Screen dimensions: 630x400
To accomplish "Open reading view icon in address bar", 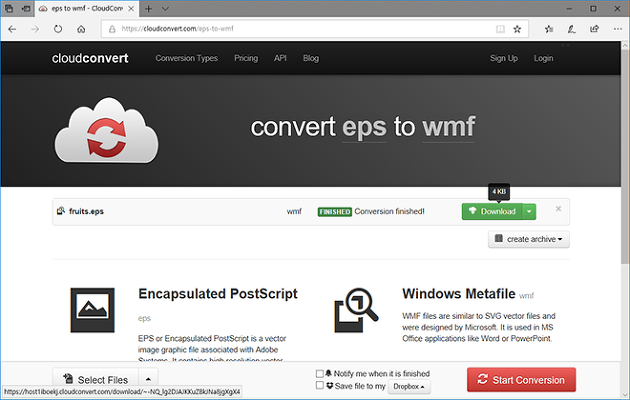I will tap(500, 29).
